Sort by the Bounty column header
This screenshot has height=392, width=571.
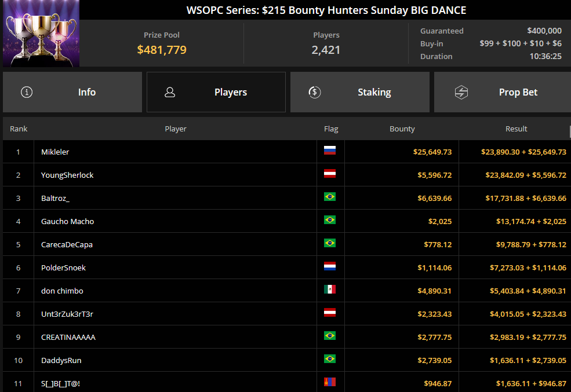pos(402,129)
